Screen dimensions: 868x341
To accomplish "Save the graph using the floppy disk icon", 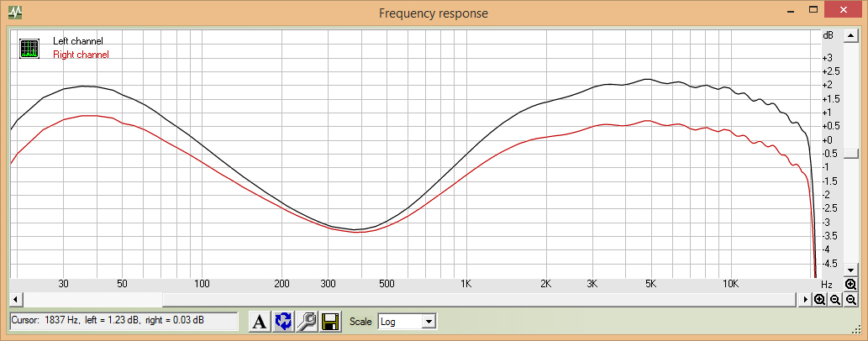I will (x=329, y=321).
